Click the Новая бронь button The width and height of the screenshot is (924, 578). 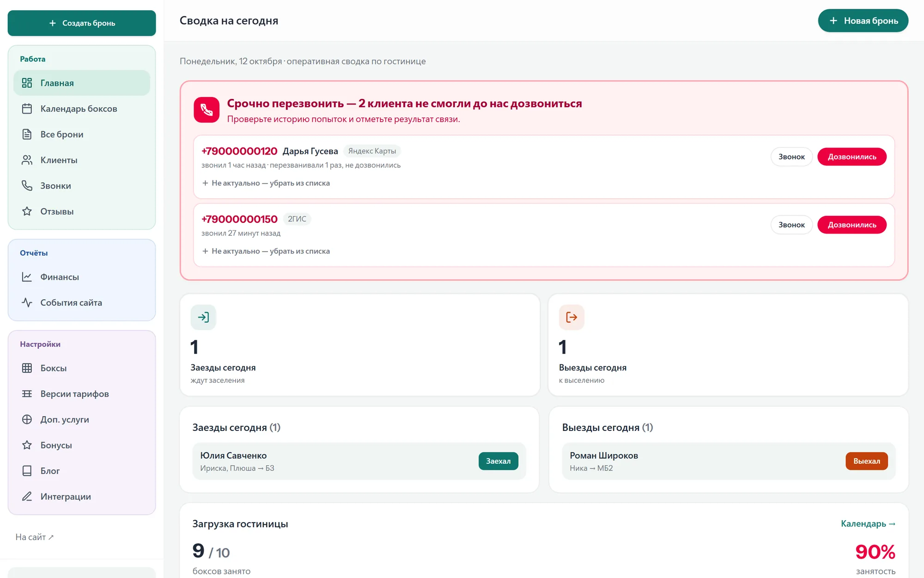tap(863, 21)
